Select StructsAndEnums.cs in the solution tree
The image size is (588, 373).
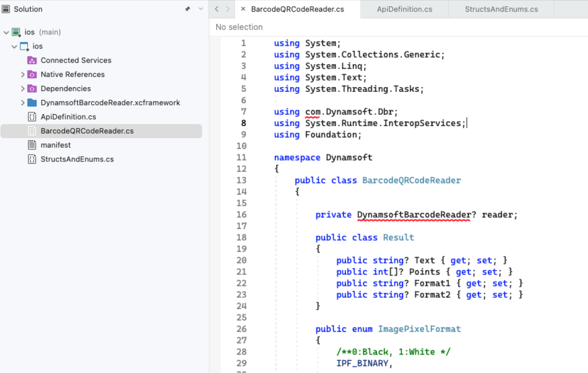[77, 159]
